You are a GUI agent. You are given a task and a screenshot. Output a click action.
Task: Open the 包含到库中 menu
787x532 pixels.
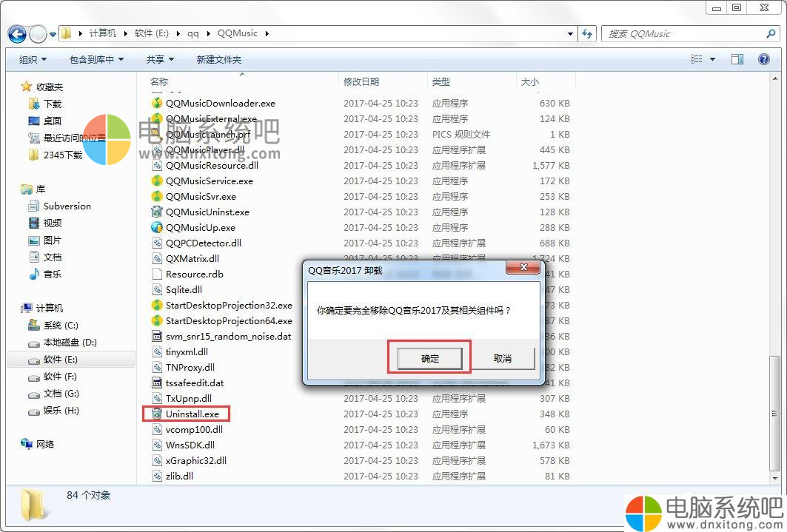[96, 60]
